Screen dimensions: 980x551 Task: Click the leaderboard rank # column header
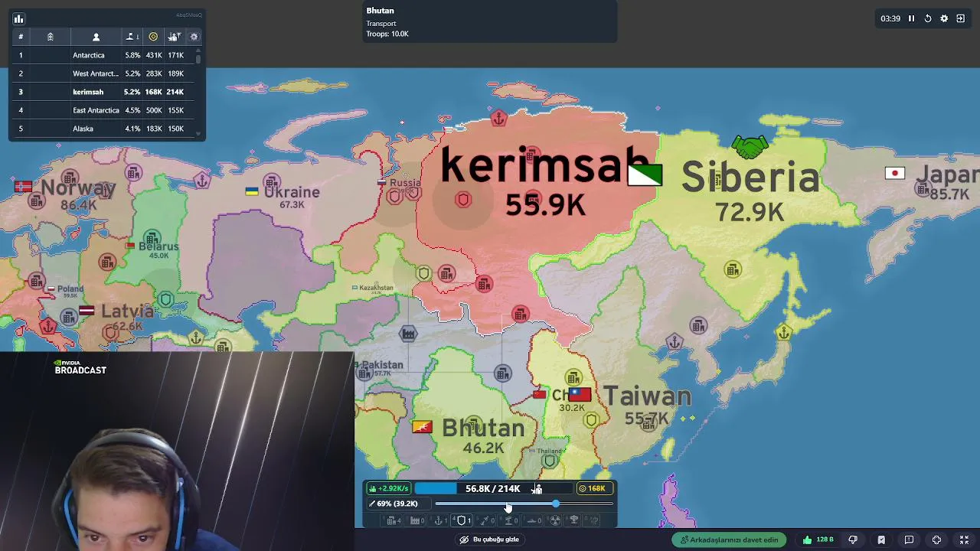[21, 37]
